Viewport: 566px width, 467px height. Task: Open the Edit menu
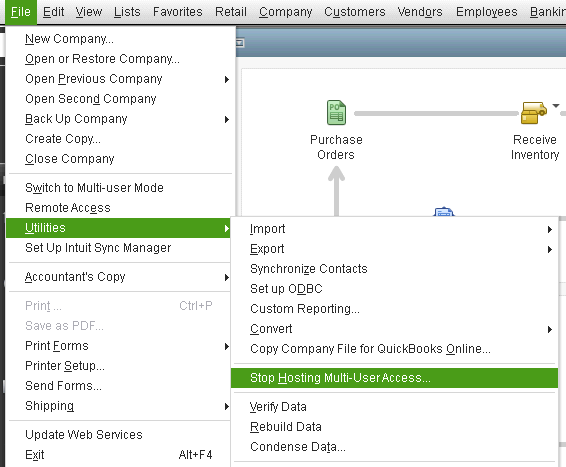pos(53,12)
